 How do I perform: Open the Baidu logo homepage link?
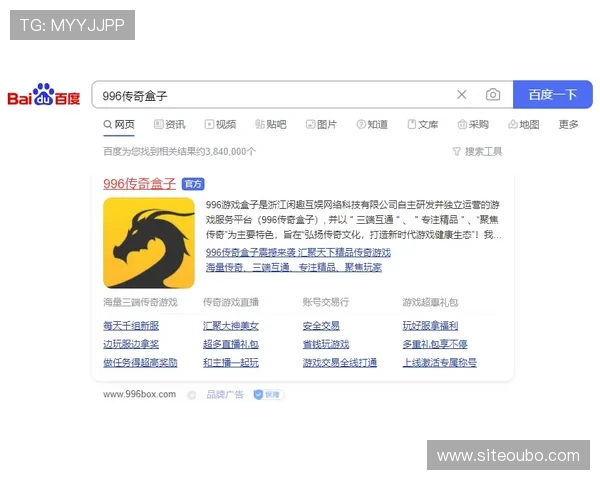tap(44, 95)
